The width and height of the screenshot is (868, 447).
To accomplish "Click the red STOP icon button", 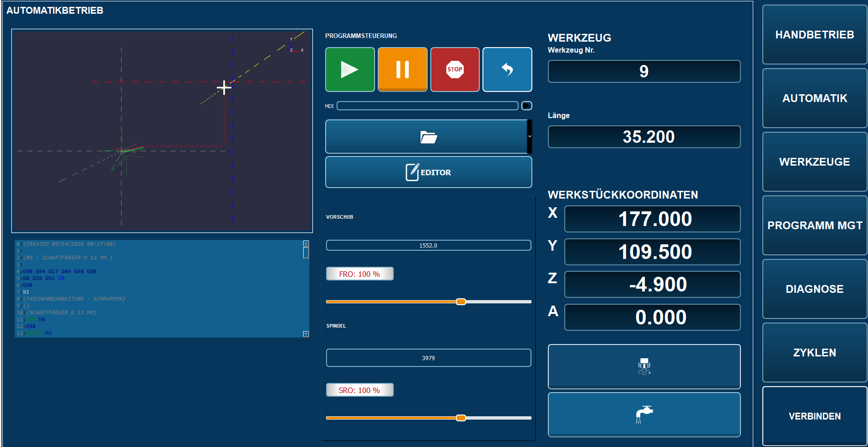I will [x=455, y=70].
